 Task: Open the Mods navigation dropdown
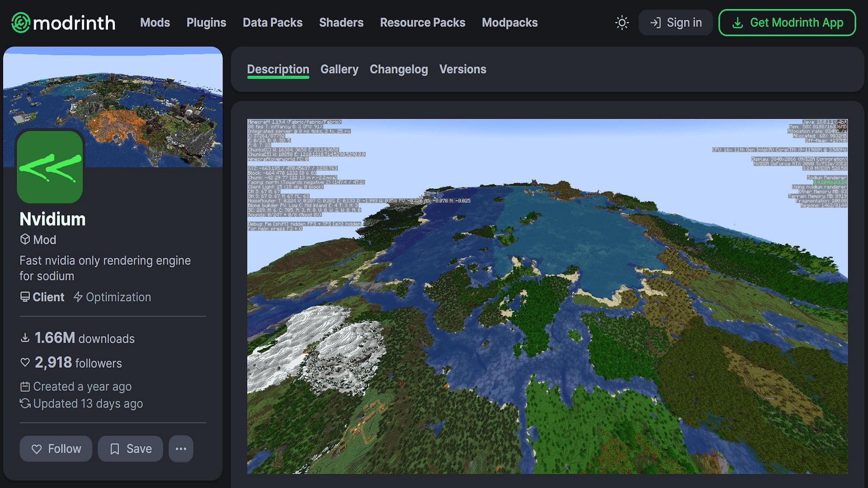[155, 22]
